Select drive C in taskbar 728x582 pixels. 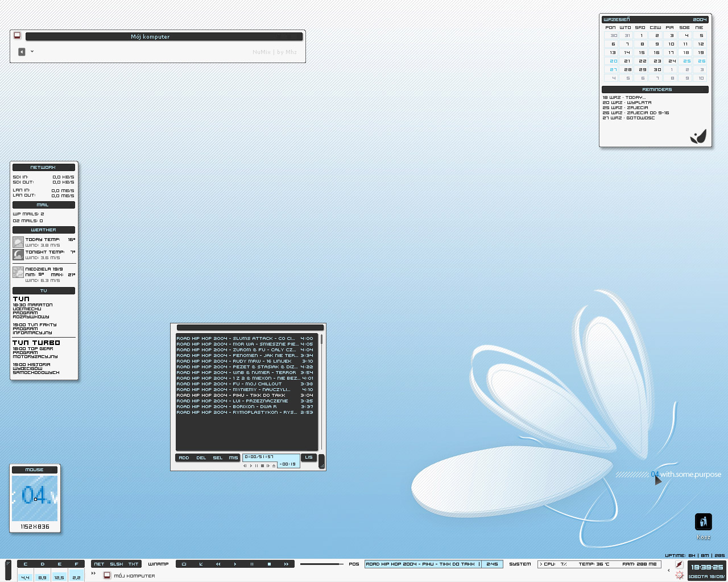point(25,564)
